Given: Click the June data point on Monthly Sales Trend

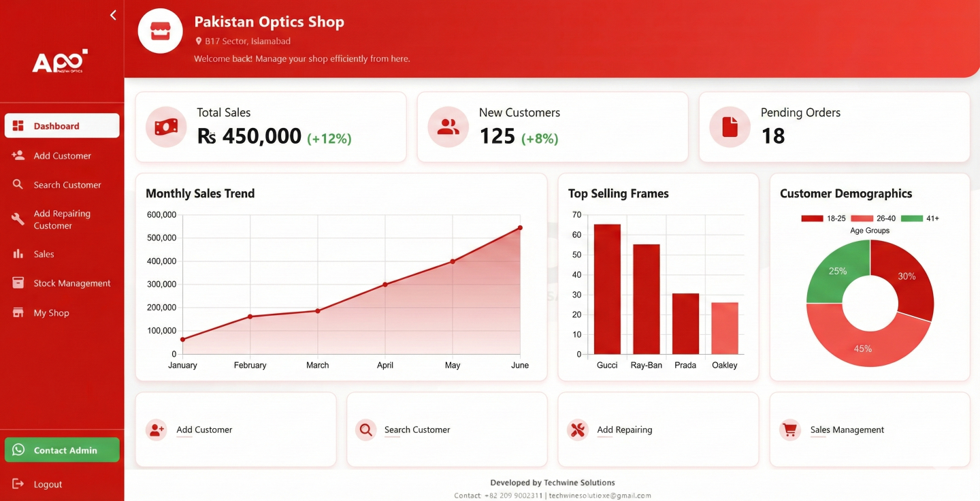Looking at the screenshot, I should (x=520, y=229).
